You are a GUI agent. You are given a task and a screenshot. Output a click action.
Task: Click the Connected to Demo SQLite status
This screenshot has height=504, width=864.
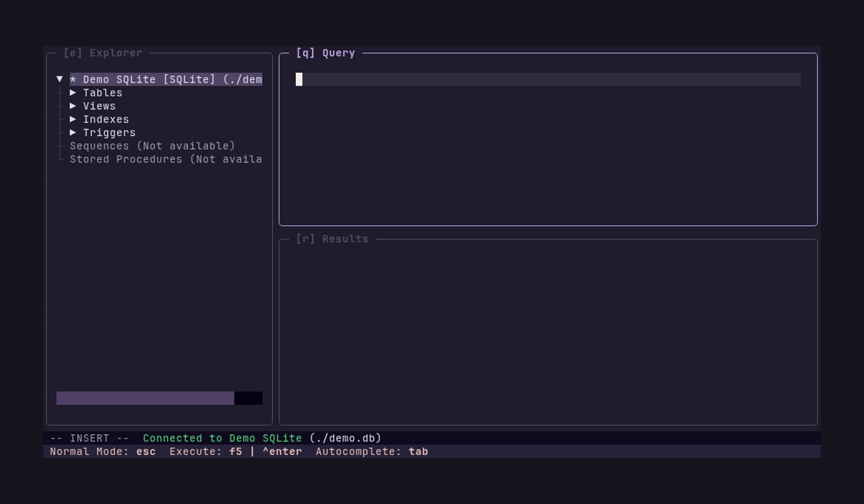222,438
